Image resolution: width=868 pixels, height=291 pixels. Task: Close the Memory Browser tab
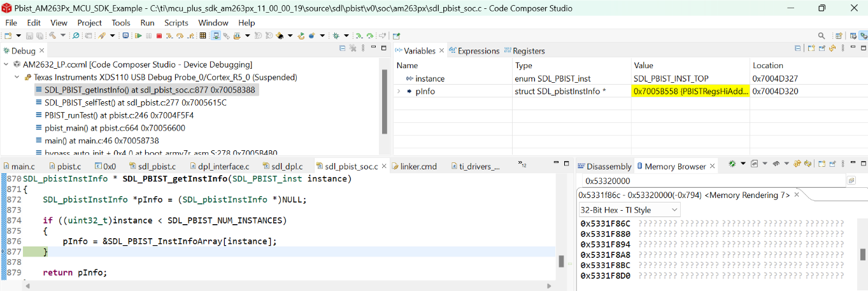[713, 166]
